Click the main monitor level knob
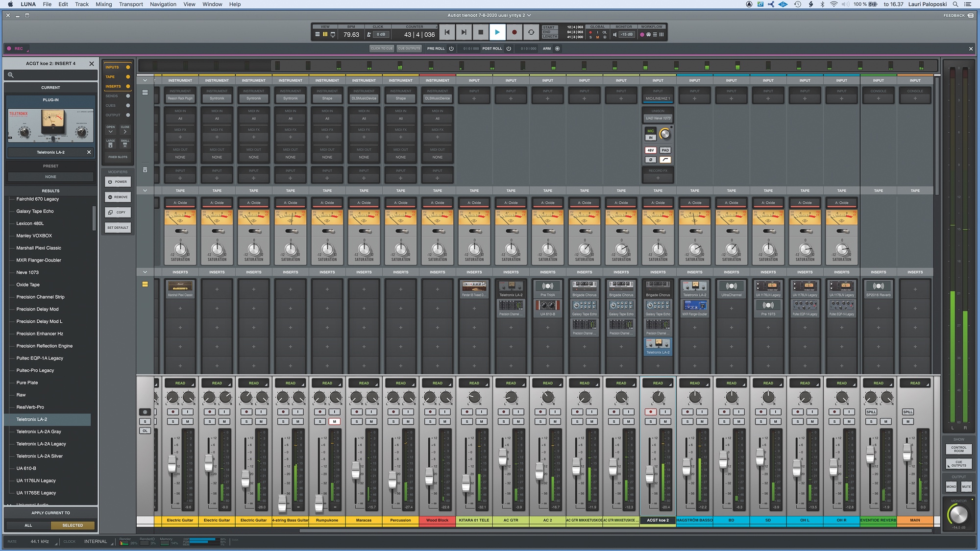This screenshot has height=551, width=980. 958,514
